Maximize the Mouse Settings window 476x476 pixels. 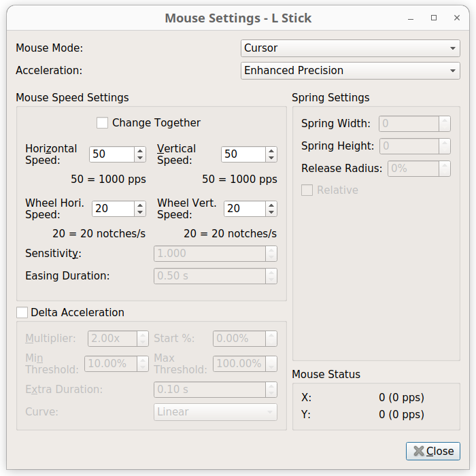pyautogui.click(x=434, y=18)
